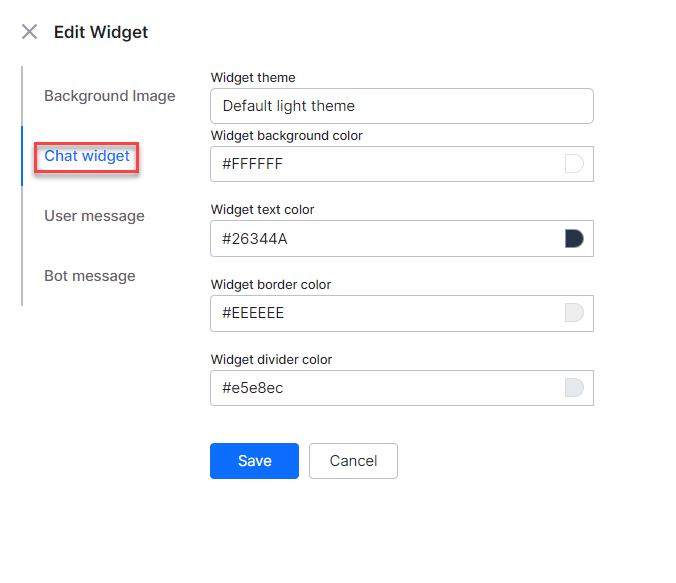Close the Edit Widget panel

[x=30, y=32]
